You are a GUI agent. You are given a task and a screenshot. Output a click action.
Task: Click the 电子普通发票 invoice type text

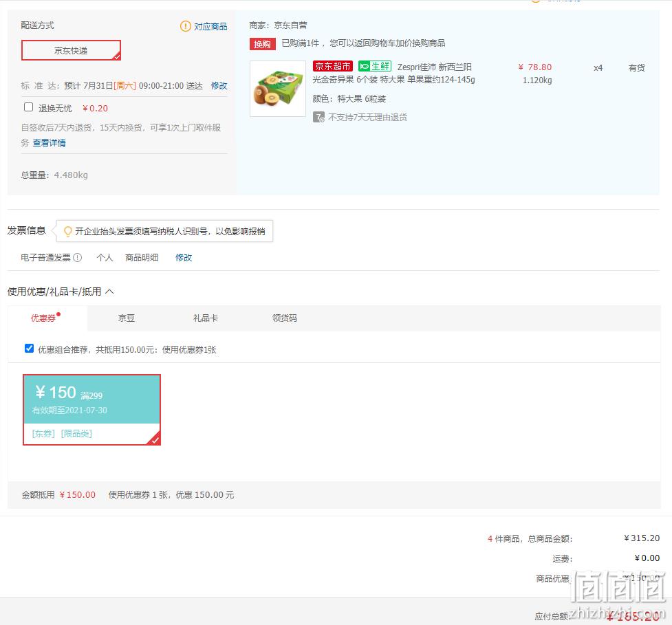(x=46, y=257)
